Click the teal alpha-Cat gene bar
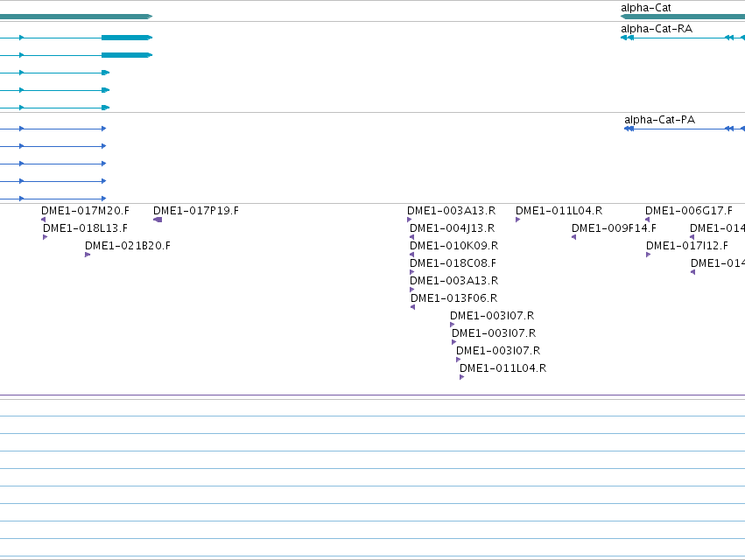The width and height of the screenshot is (745, 560). [x=683, y=17]
